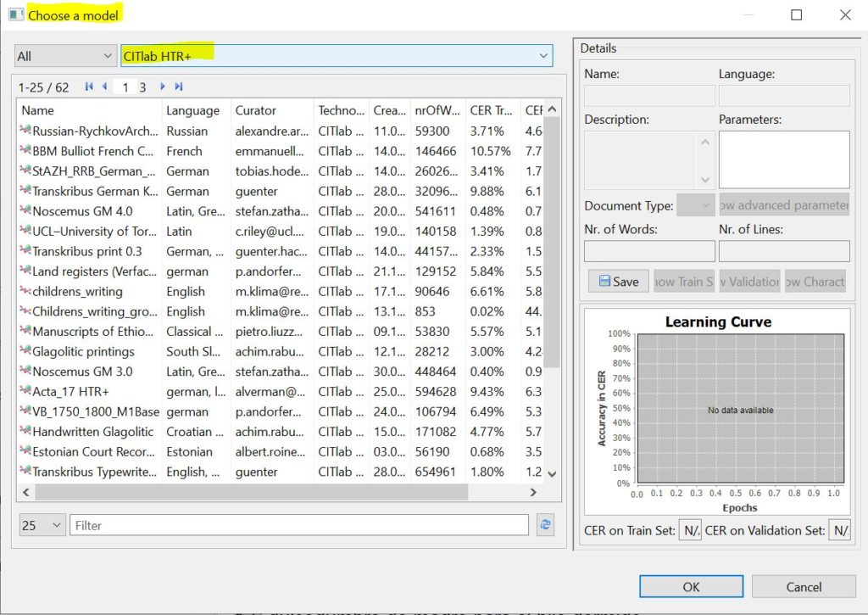Select the BBM Bulliot French C... model

click(280, 151)
